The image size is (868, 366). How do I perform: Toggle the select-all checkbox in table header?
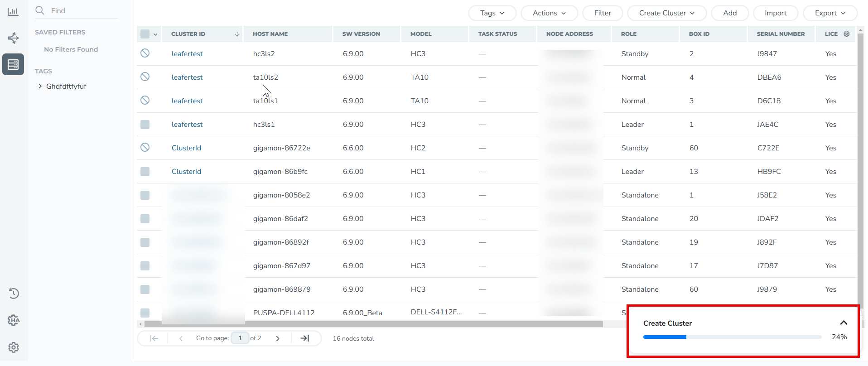145,34
